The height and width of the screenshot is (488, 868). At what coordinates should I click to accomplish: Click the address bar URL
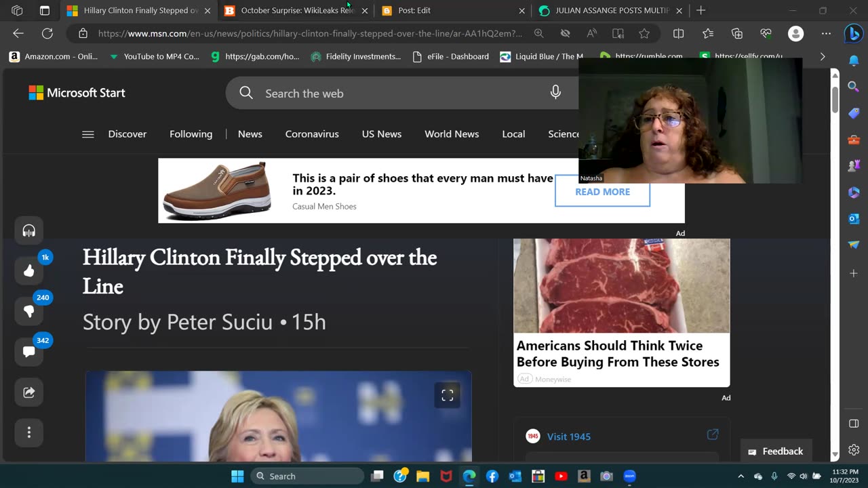click(310, 33)
